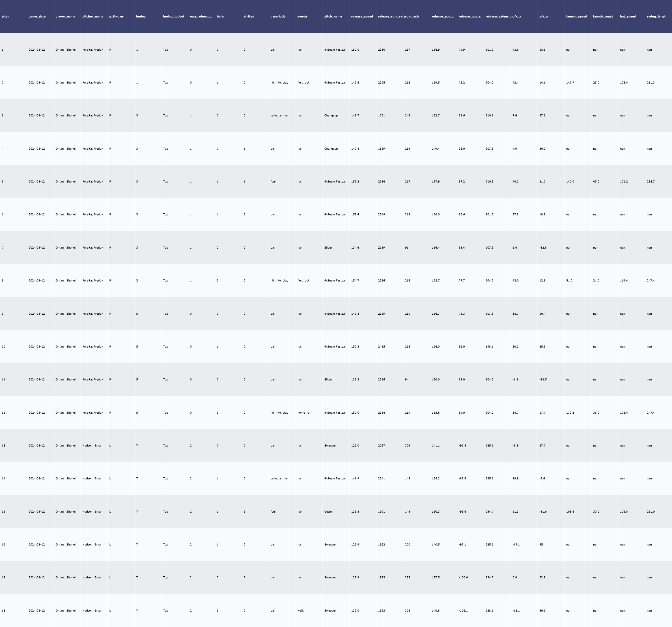Click the Cutter pitch name cell
This screenshot has width=672, height=627.
[x=328, y=511]
